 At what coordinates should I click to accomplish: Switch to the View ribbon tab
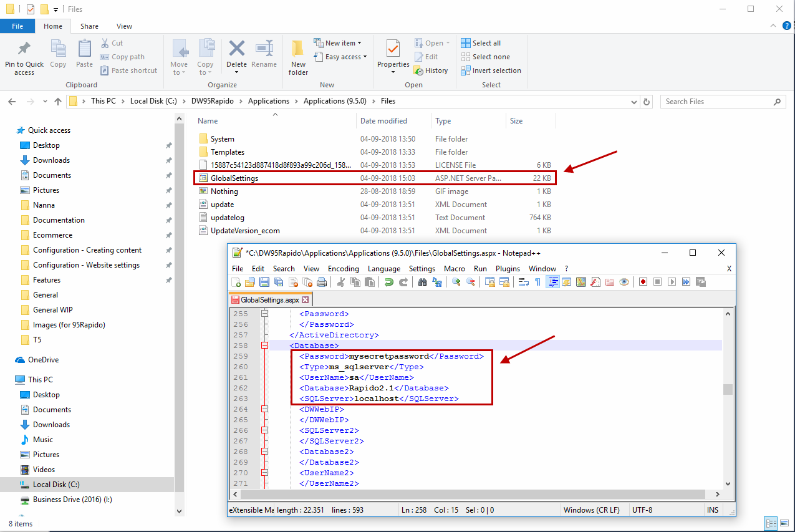point(124,26)
